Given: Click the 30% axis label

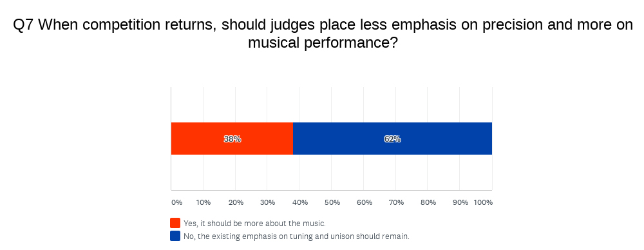Looking at the screenshot, I should tap(268, 202).
